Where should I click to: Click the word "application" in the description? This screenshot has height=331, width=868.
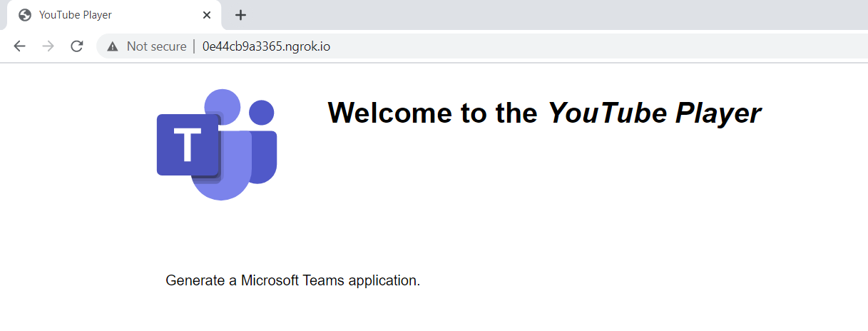(382, 280)
